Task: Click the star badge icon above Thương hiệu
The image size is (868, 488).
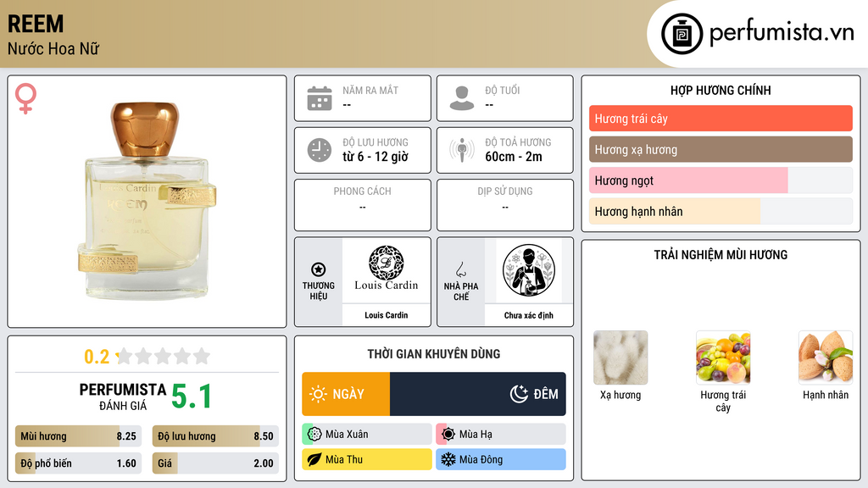Action: point(319,269)
